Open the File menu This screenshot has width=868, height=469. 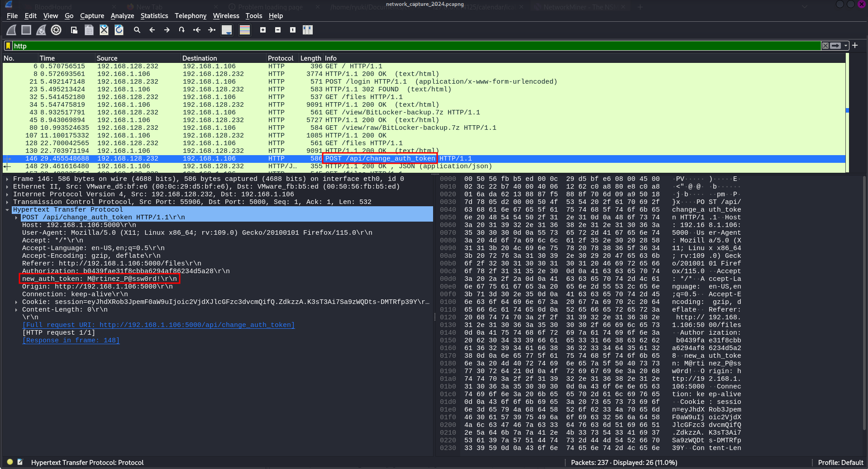pos(12,16)
